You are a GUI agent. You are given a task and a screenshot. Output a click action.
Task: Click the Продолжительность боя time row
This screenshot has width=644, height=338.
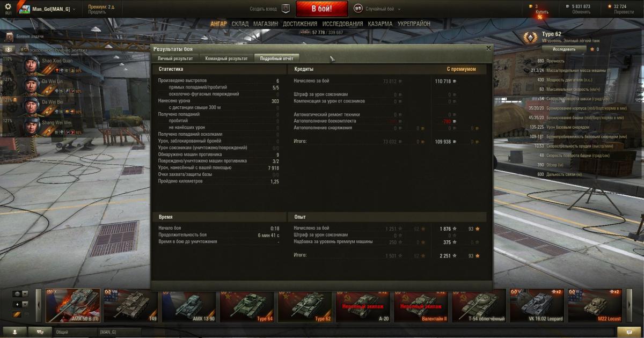coord(219,235)
